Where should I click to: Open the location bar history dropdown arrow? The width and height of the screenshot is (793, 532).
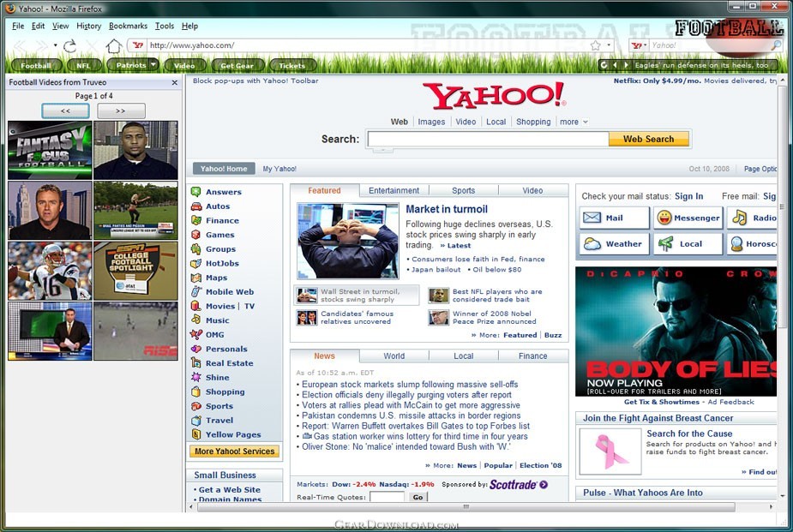pyautogui.click(x=609, y=45)
